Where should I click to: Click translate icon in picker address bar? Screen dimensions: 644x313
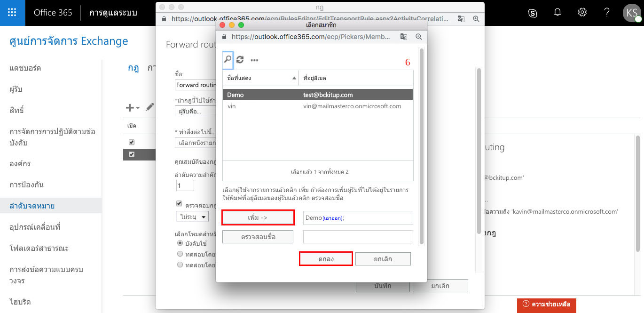pos(404,36)
